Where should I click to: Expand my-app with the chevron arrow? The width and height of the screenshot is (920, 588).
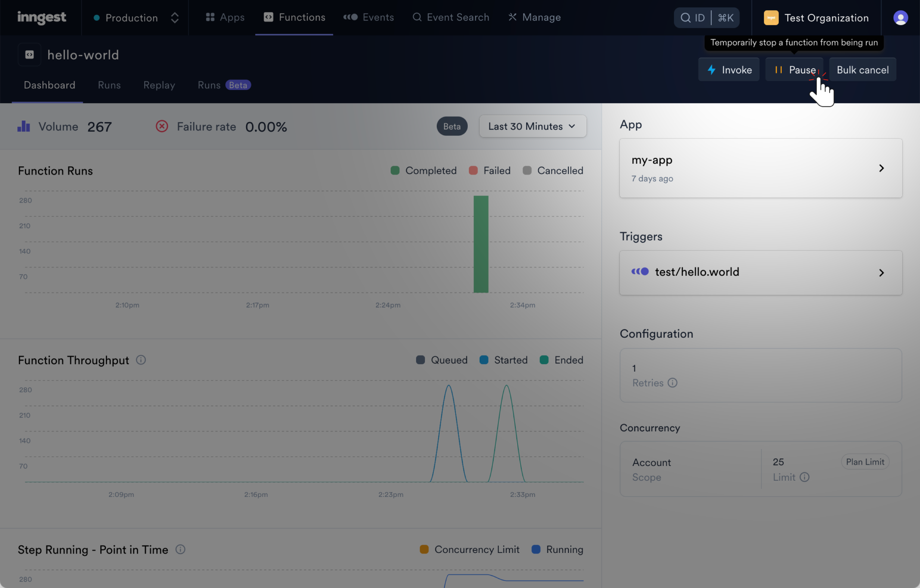tap(881, 168)
